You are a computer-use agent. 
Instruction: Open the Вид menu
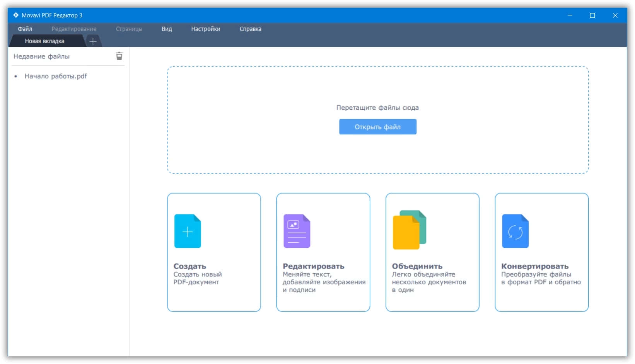tap(167, 29)
